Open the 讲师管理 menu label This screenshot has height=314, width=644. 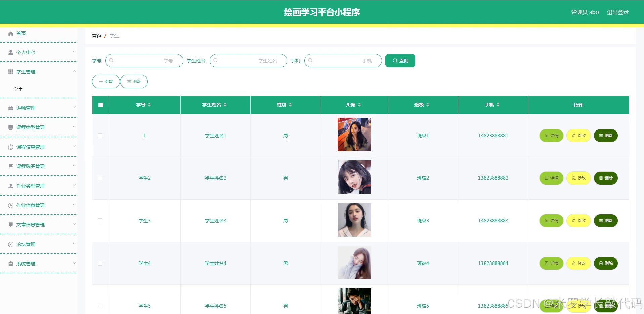pos(26,108)
